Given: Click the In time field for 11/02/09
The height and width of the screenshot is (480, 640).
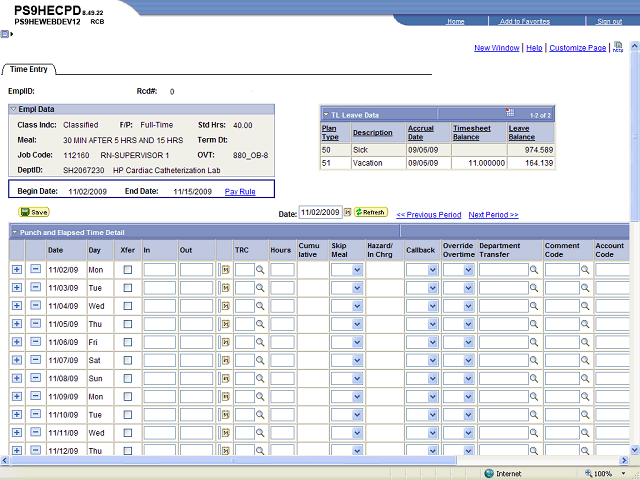Looking at the screenshot, I should (x=160, y=270).
